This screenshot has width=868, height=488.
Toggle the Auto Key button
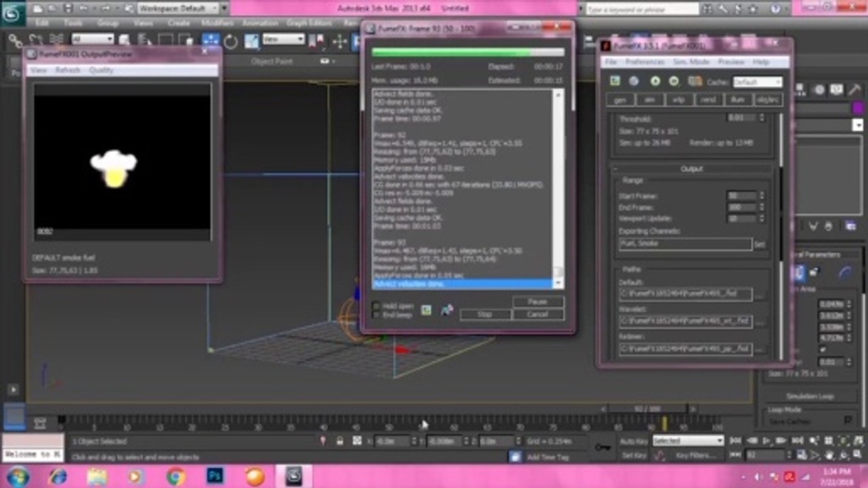coord(633,441)
